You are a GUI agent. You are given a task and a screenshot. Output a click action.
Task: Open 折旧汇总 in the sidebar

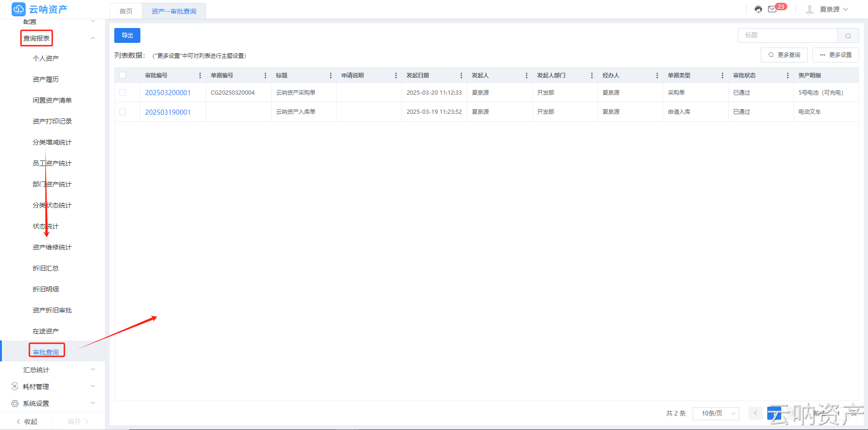pos(46,268)
